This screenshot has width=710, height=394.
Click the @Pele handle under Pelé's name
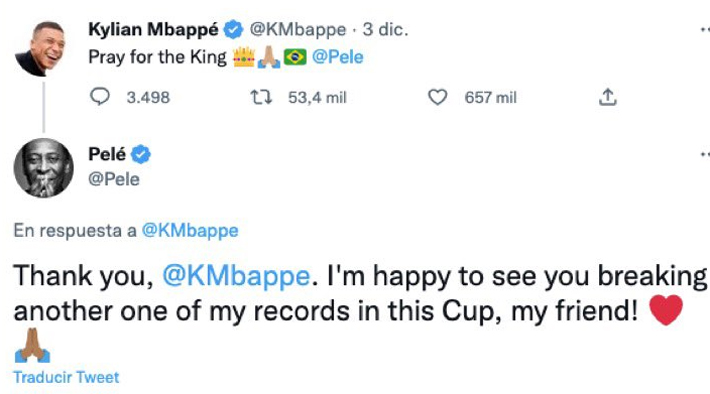pos(114,179)
